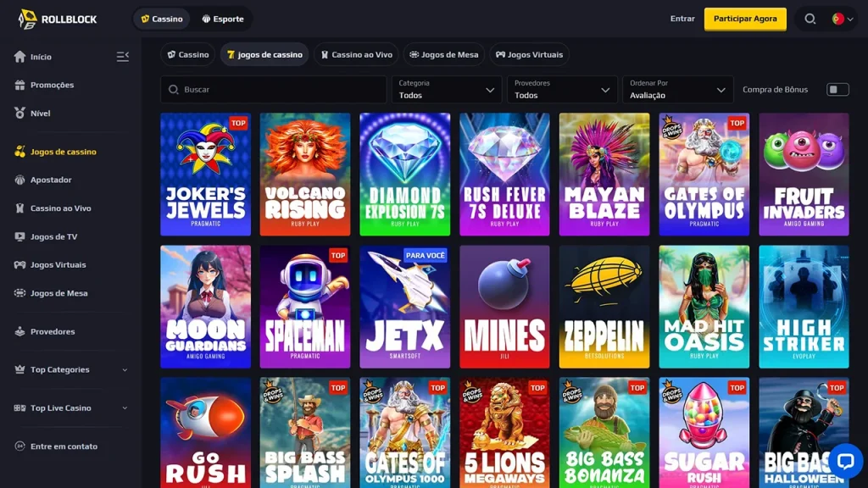
Task: Click Jogos Virtuais gamepad icon in sidebar
Action: [x=20, y=264]
